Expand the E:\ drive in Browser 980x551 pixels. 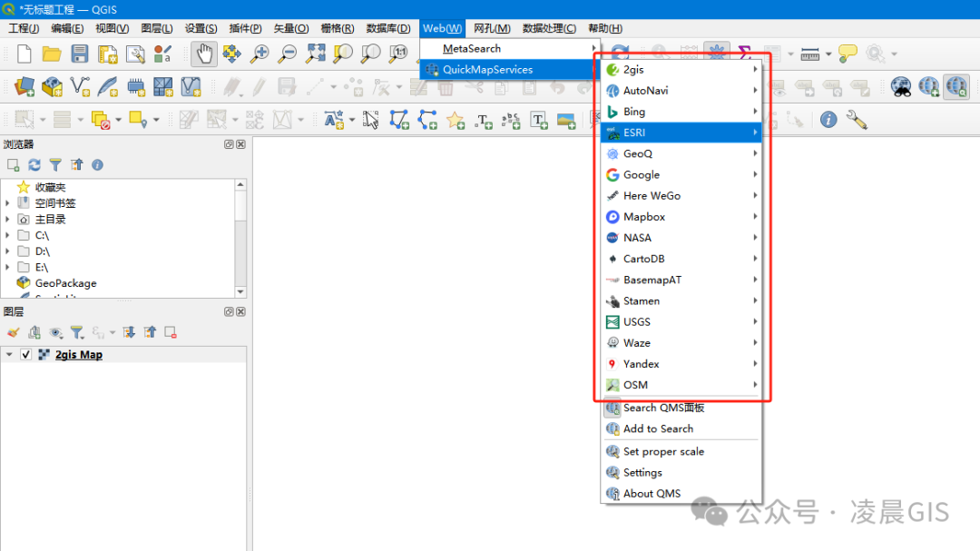point(7,267)
